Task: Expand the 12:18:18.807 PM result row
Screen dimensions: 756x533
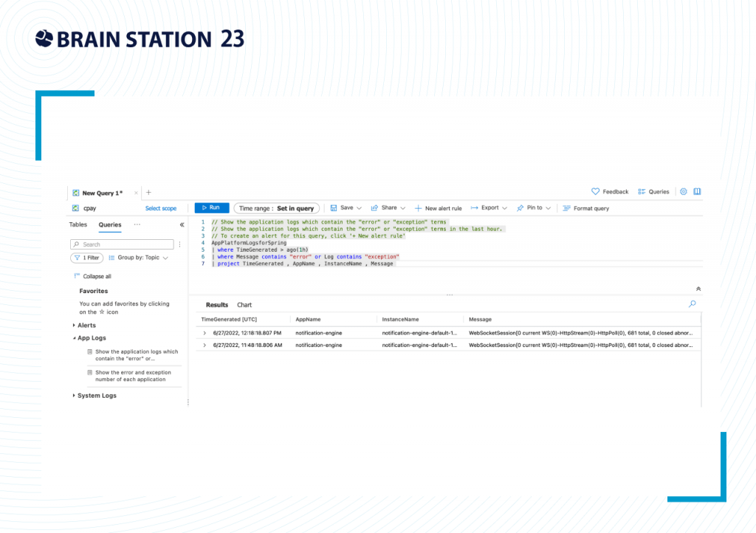Action: pos(205,333)
